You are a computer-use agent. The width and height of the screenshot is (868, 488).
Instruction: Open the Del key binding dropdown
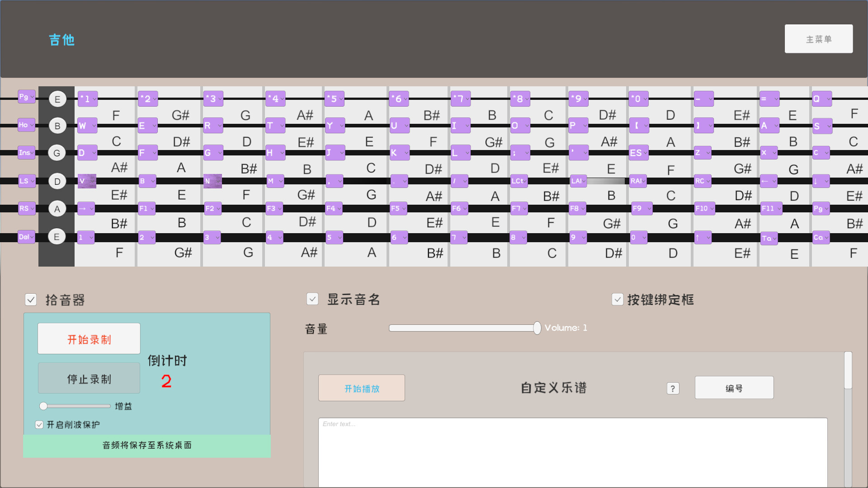coord(27,237)
